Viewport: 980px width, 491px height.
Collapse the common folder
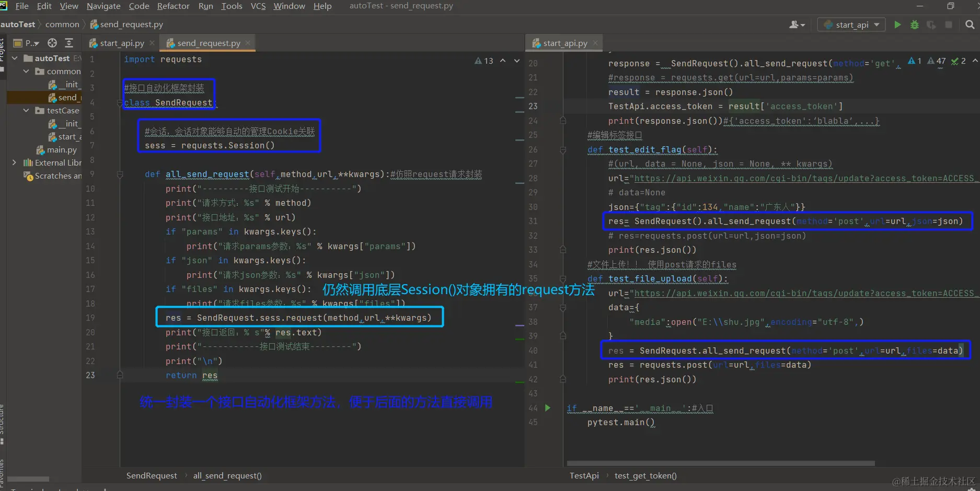coord(26,71)
